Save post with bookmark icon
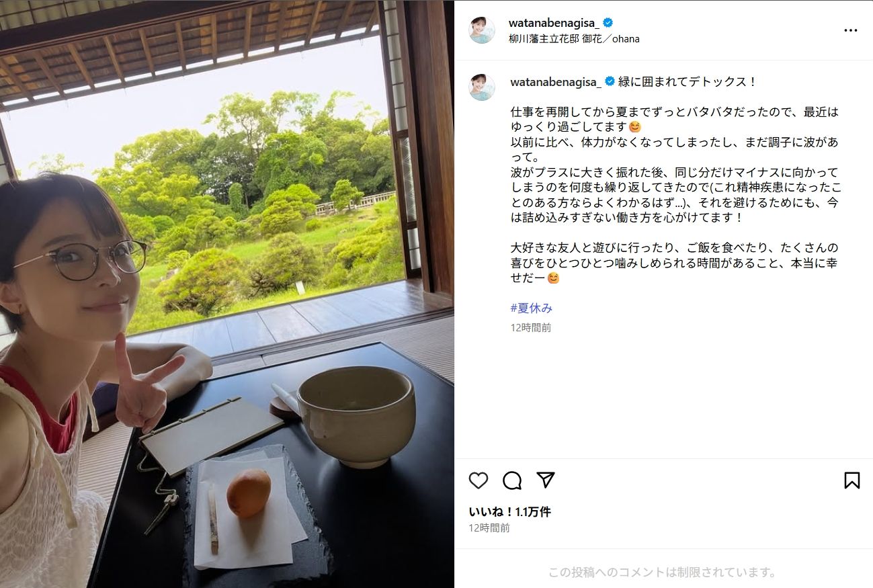This screenshot has width=873, height=588. point(852,480)
